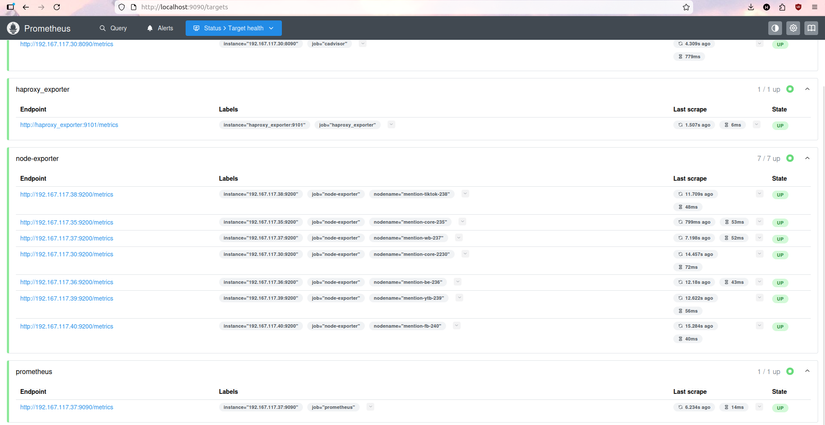825x425 pixels.
Task: Reload the page with the refresh icon
Action: tap(57, 7)
